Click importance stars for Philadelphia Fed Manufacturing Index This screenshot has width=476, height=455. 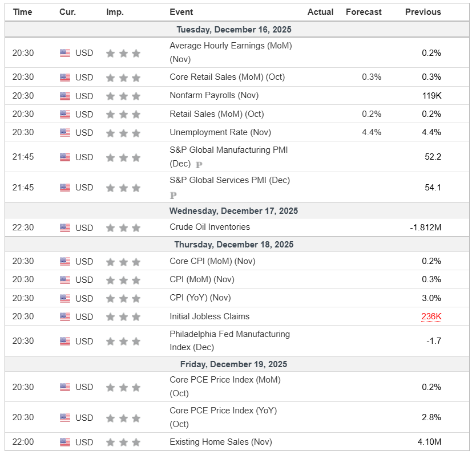pos(123,342)
